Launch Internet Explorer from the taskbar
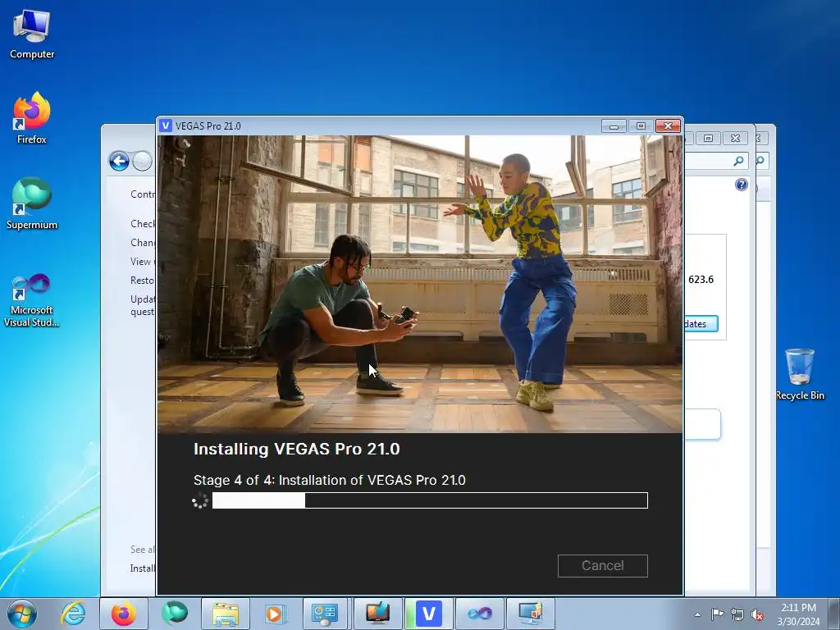This screenshot has height=630, width=840. click(x=73, y=614)
